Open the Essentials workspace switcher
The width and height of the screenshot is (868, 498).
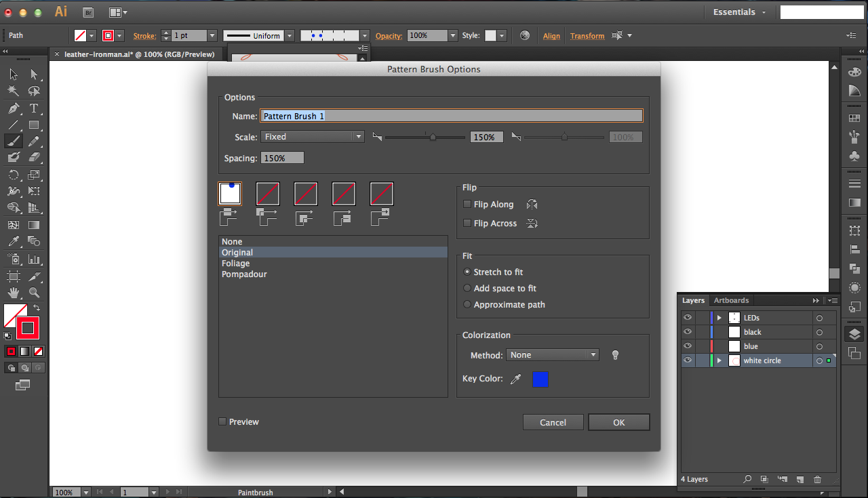(x=740, y=12)
